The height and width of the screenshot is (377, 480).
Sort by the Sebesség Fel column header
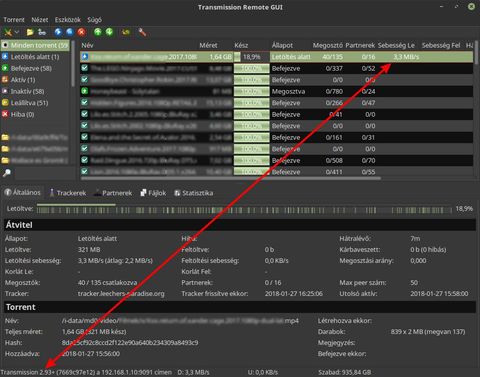pyautogui.click(x=441, y=45)
